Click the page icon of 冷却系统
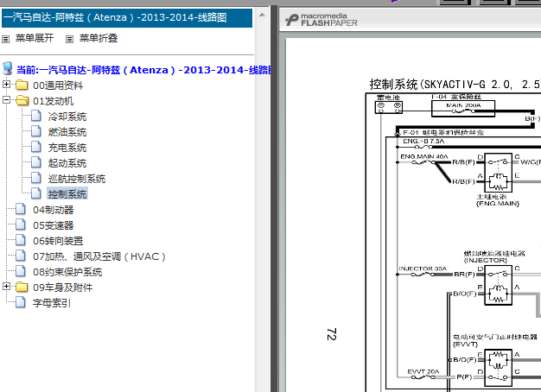This screenshot has height=392, width=541. coord(36,116)
